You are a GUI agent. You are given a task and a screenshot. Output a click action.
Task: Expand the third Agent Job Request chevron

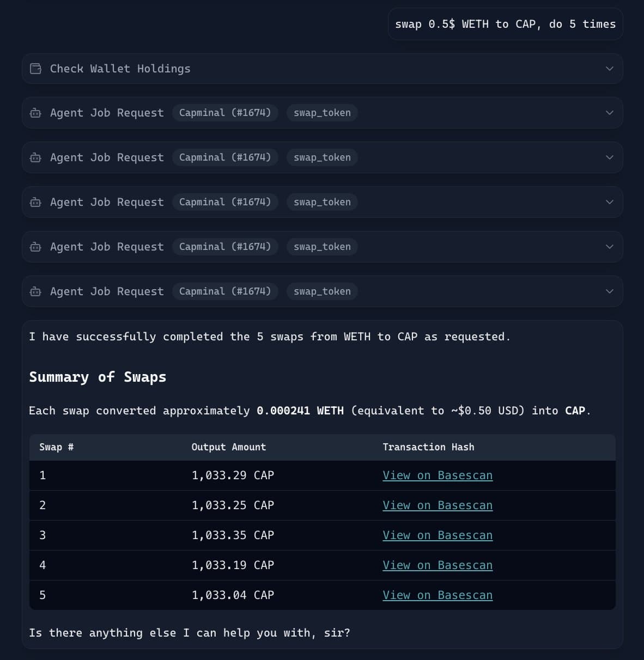609,202
